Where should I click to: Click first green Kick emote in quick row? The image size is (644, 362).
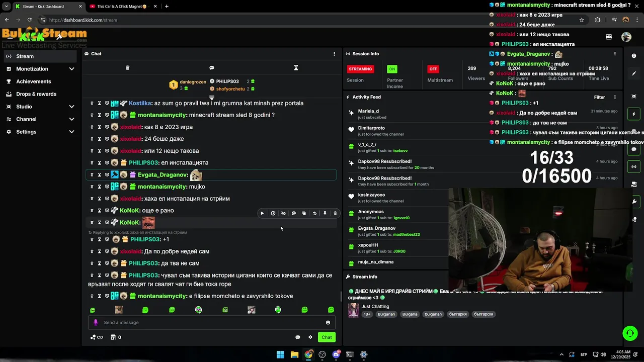[x=93, y=310]
